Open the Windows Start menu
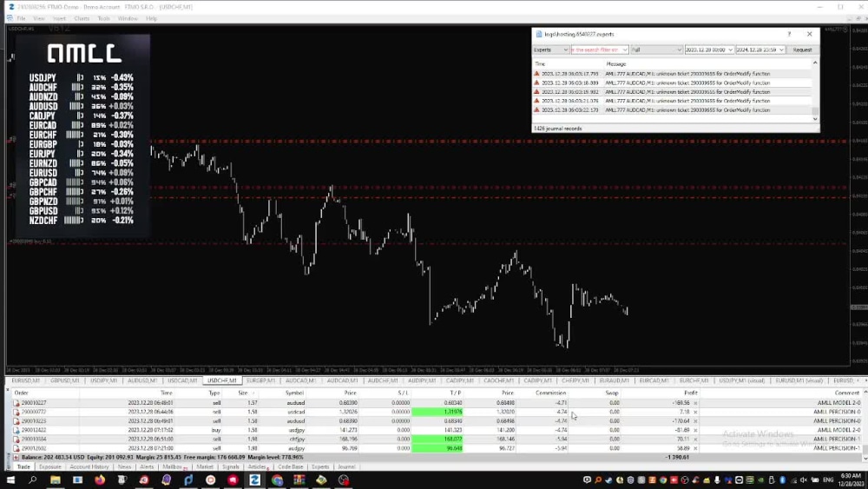 point(10,480)
